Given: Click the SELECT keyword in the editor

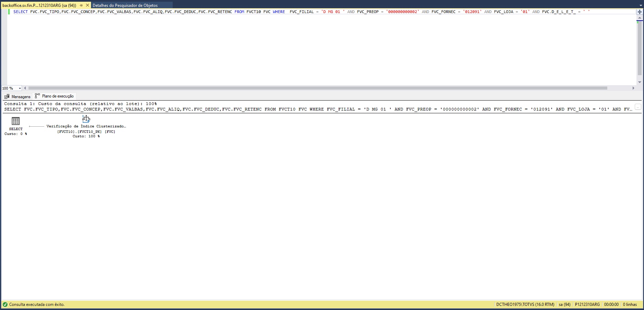Looking at the screenshot, I should click(21, 12).
